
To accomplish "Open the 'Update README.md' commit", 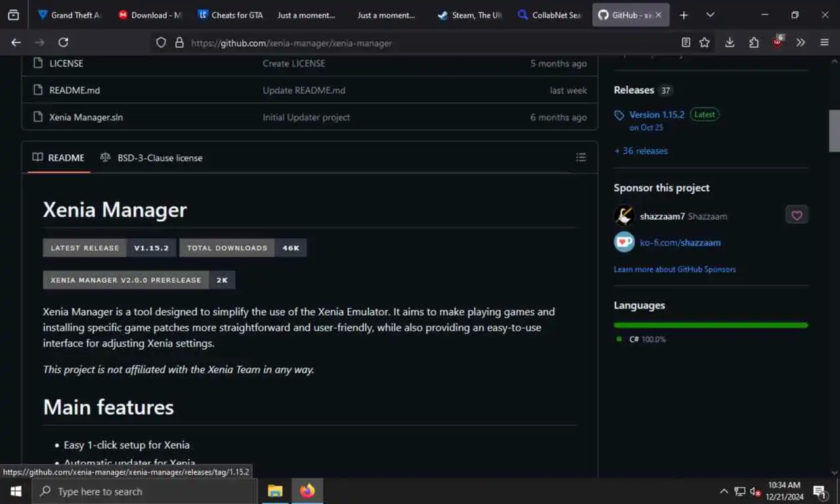I will click(x=304, y=90).
